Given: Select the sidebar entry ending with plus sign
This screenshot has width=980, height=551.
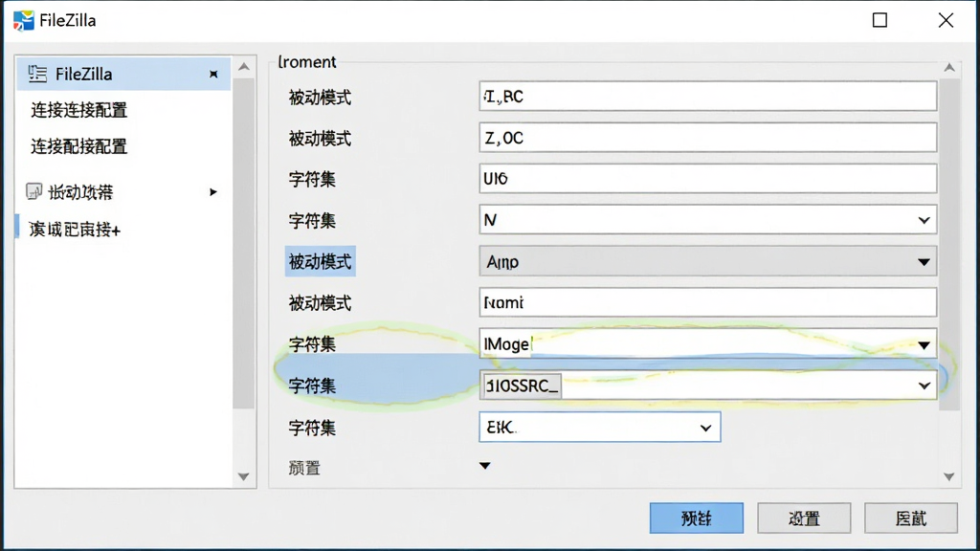Looking at the screenshot, I should pos(75,230).
